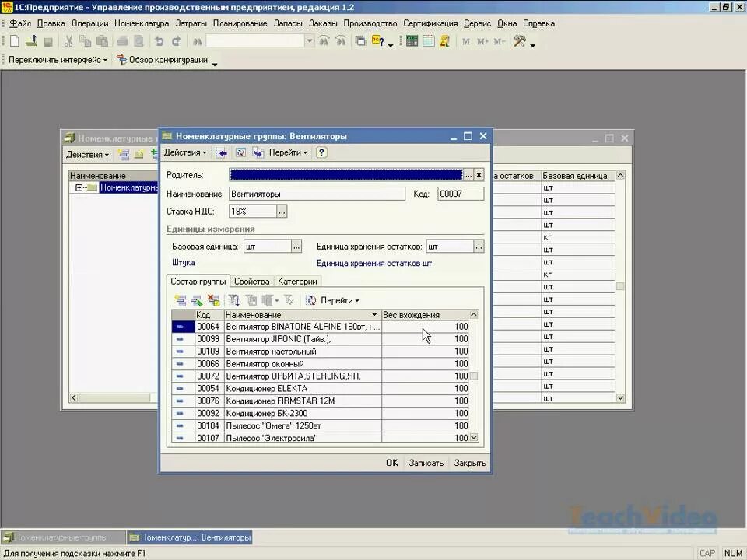Select row Кондиционер ELEKTA
Screen dimensions: 747x560
320,389
